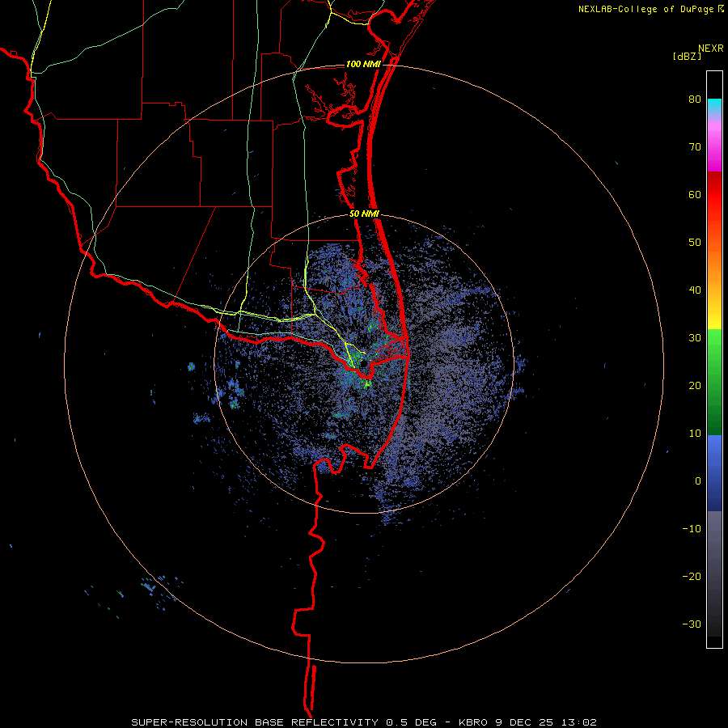Image resolution: width=728 pixels, height=728 pixels.
Task: Click the KBRO station identifier in caption
Action: pos(473,722)
